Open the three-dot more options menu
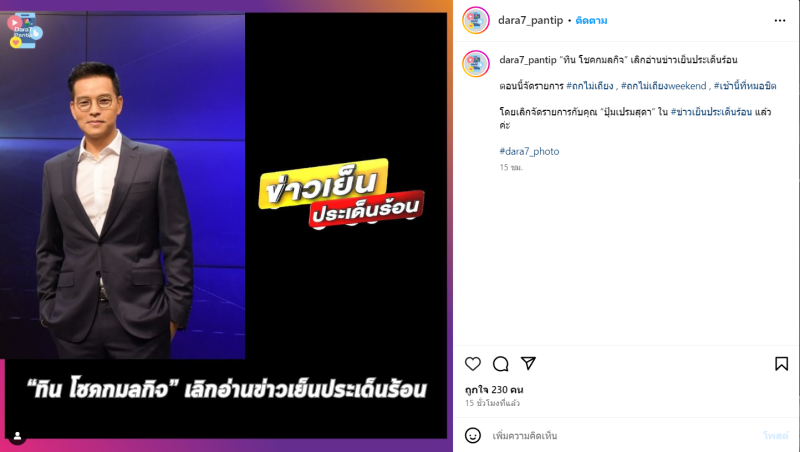Screen dimensions: 800x452 (x=780, y=20)
